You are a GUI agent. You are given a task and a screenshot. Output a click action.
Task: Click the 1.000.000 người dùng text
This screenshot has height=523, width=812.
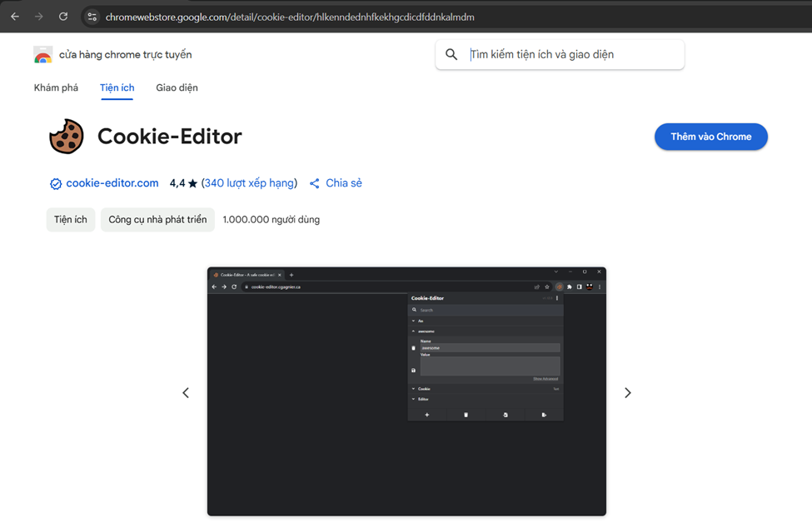click(x=271, y=220)
